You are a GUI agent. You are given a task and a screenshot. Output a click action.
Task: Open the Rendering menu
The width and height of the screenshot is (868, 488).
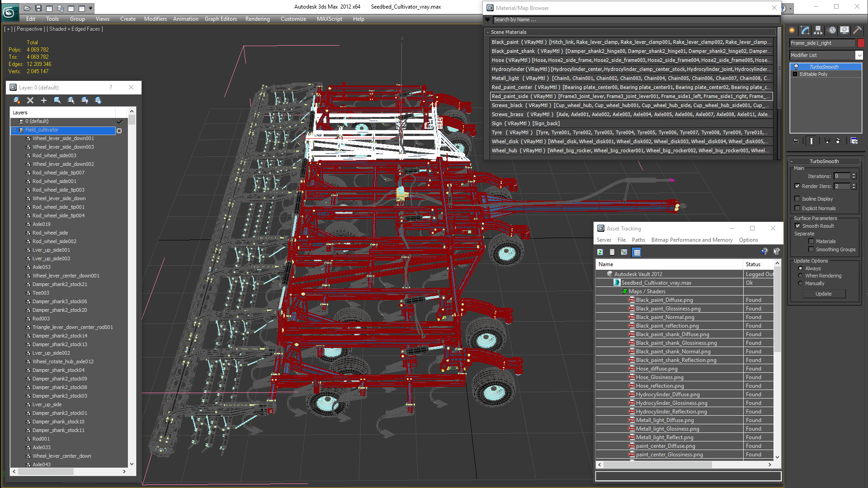(258, 19)
